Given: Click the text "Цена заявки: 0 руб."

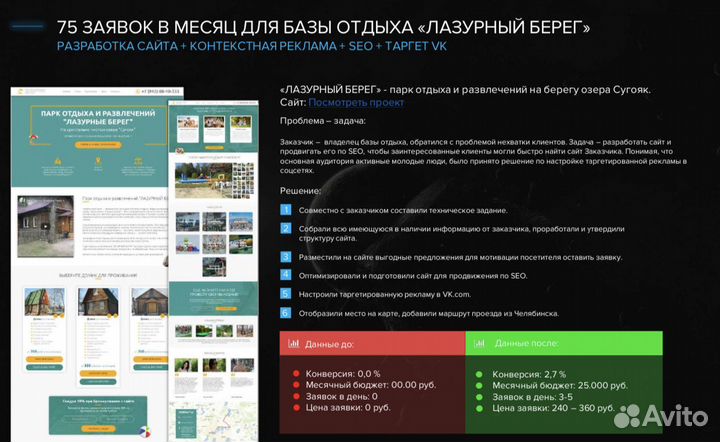Looking at the screenshot, I should pyautogui.click(x=348, y=407).
